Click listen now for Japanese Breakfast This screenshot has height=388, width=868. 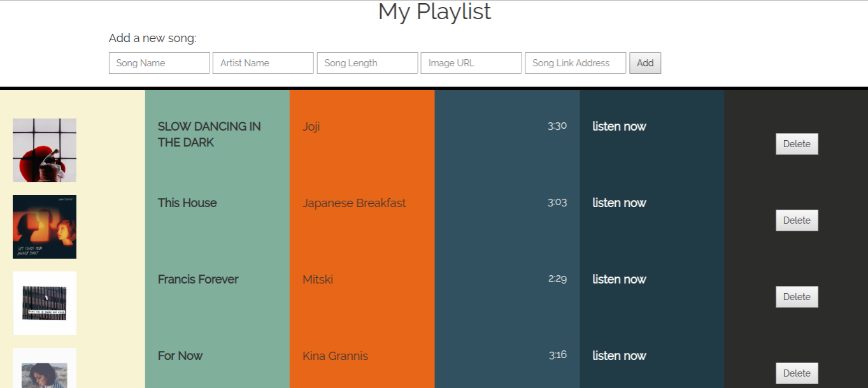coord(619,203)
